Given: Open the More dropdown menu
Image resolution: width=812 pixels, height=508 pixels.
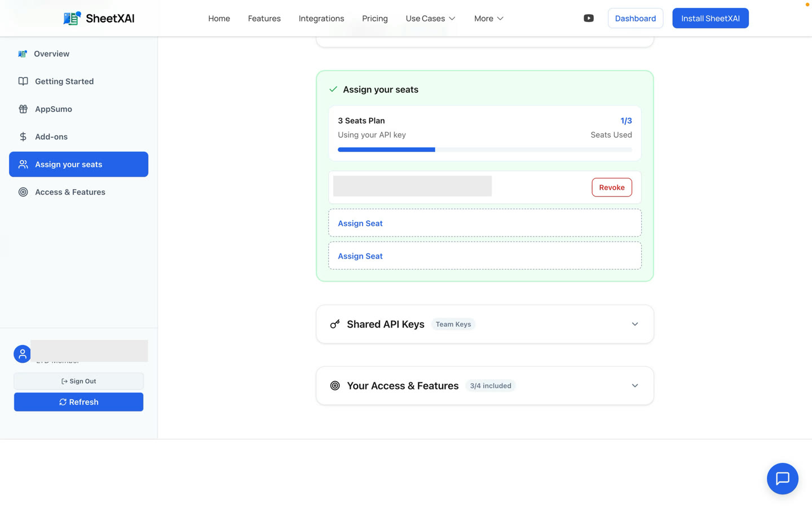Looking at the screenshot, I should click(x=489, y=18).
